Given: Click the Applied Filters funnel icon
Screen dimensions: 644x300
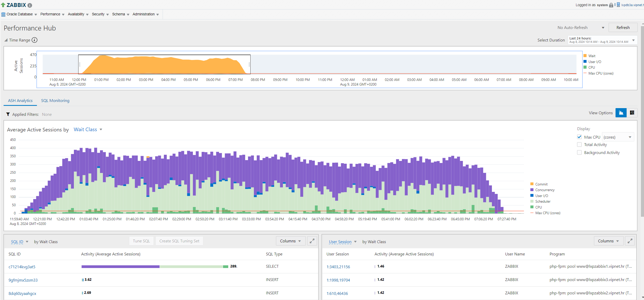Looking at the screenshot, I should coord(8,114).
